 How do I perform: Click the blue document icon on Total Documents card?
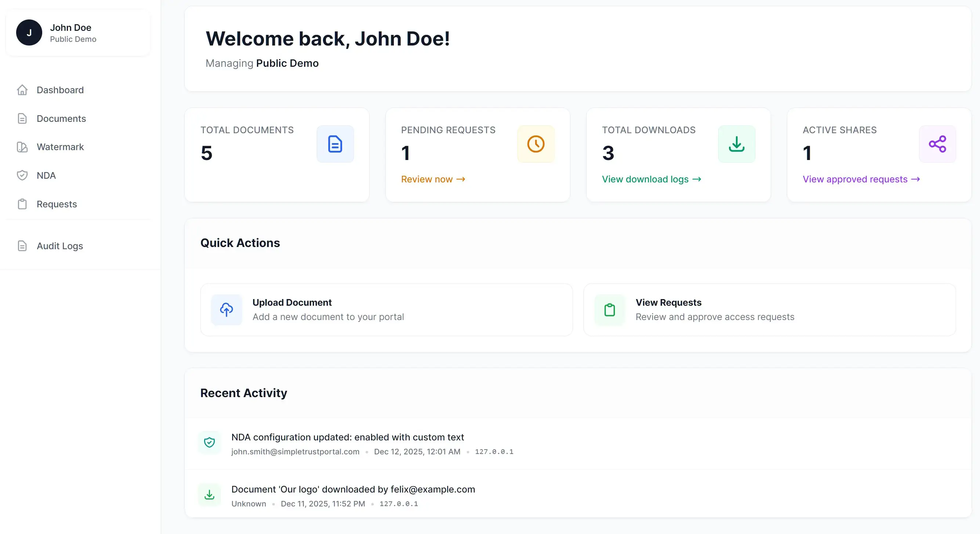pyautogui.click(x=335, y=144)
